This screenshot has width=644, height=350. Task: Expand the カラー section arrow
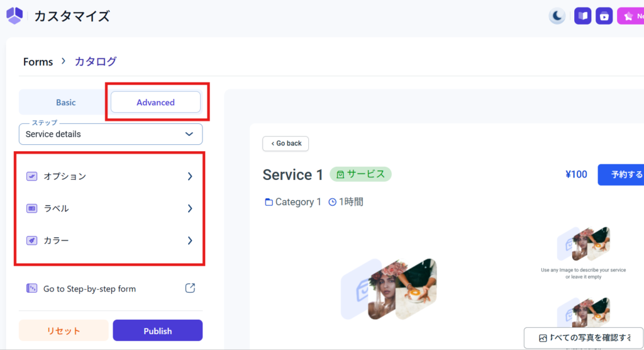[x=190, y=240]
